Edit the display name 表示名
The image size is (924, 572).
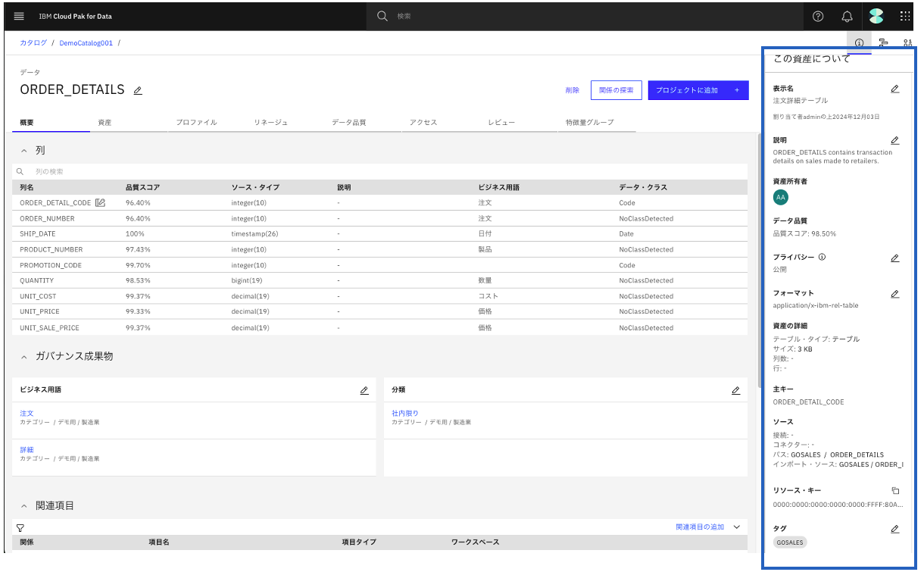(894, 89)
